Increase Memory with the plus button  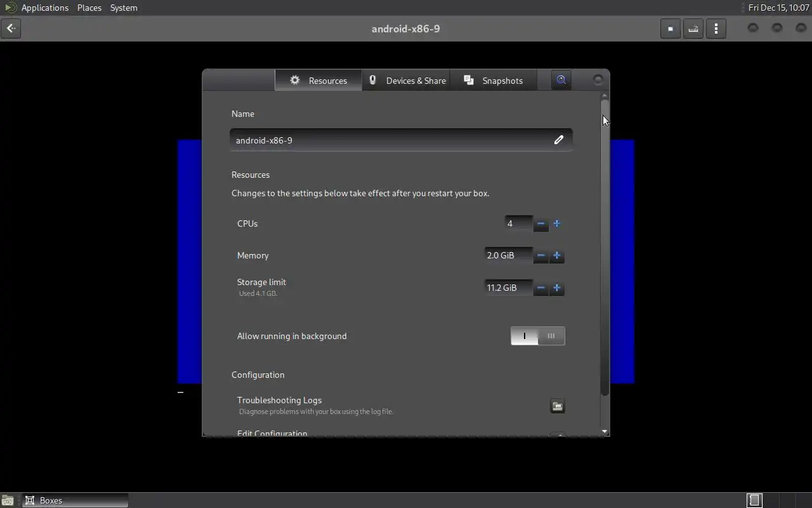[557, 255]
